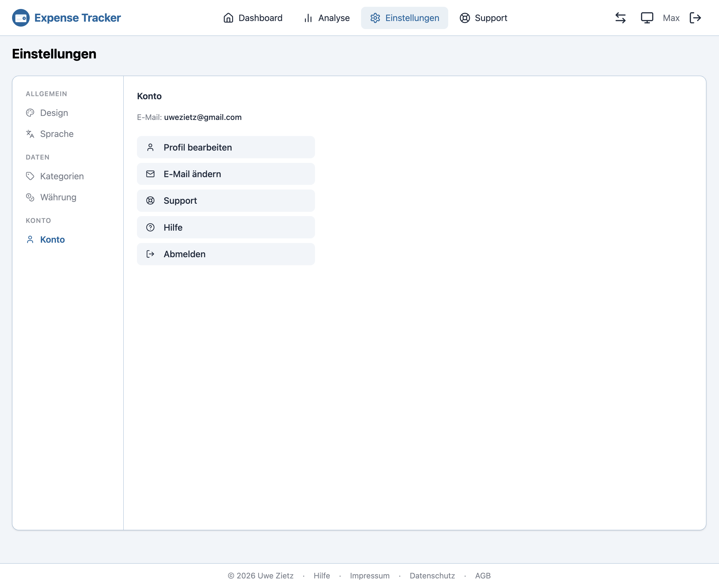This screenshot has height=588, width=719.
Task: Open Support in the top navigation
Action: click(x=483, y=18)
